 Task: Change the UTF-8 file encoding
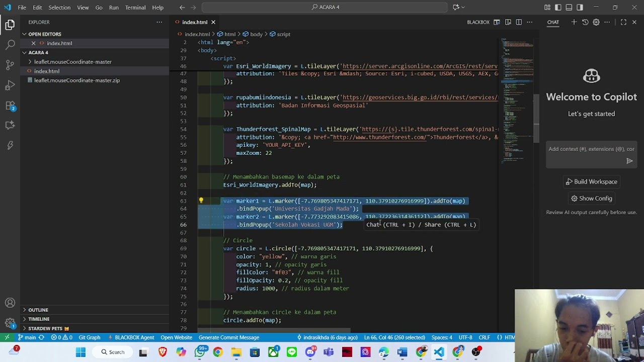click(465, 337)
